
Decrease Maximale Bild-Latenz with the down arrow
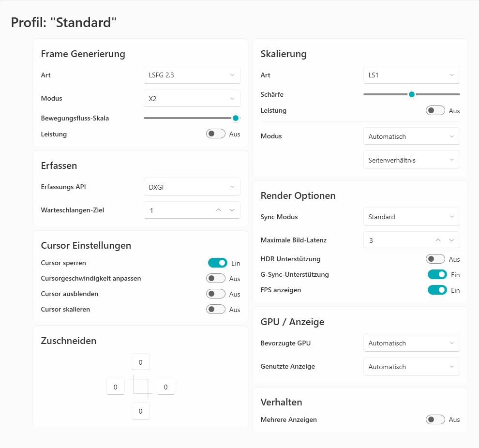point(451,240)
